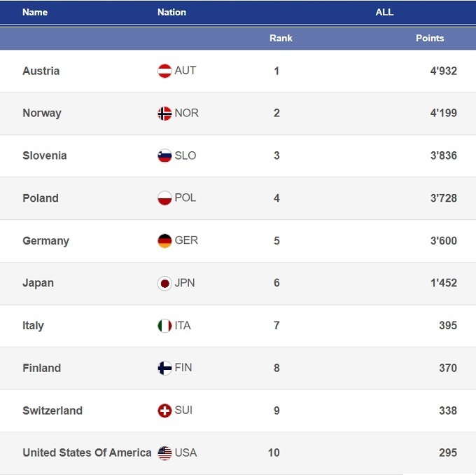This screenshot has height=475, width=476.
Task: Click Germany's 3'600 points value
Action: tap(443, 240)
